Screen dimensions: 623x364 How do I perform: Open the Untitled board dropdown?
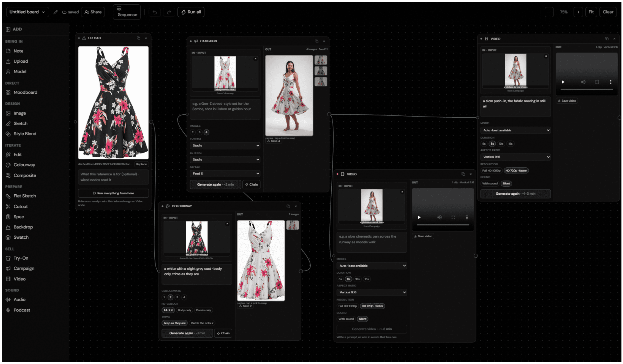point(27,12)
